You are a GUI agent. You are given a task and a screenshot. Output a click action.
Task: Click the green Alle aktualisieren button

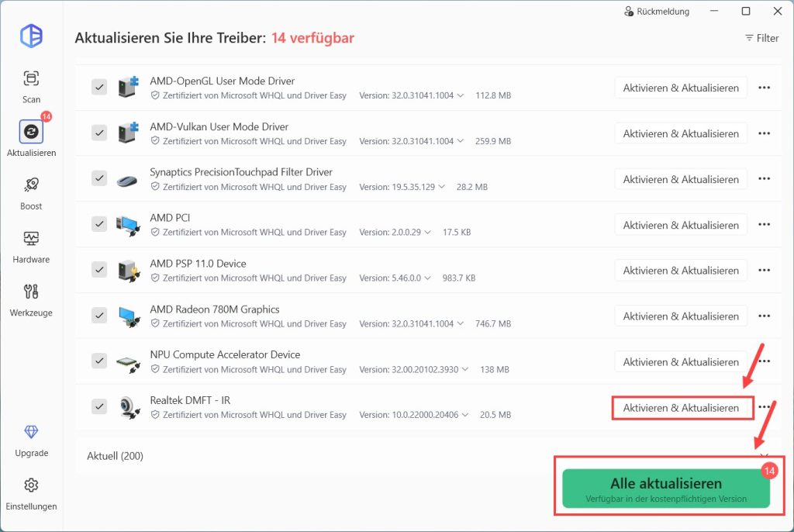[666, 489]
